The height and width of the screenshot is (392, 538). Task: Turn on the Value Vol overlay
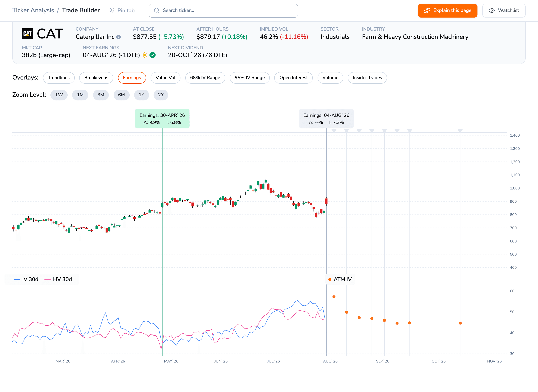point(166,78)
